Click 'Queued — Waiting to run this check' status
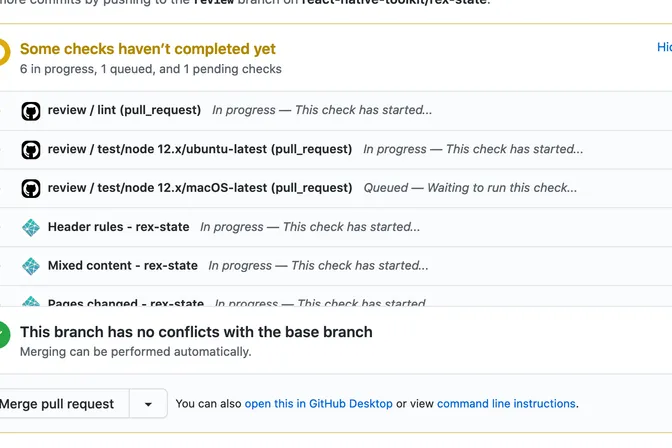 click(x=470, y=188)
